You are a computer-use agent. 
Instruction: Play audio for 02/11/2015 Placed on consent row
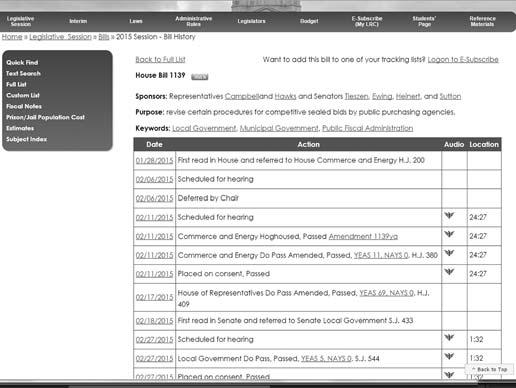pos(449,272)
